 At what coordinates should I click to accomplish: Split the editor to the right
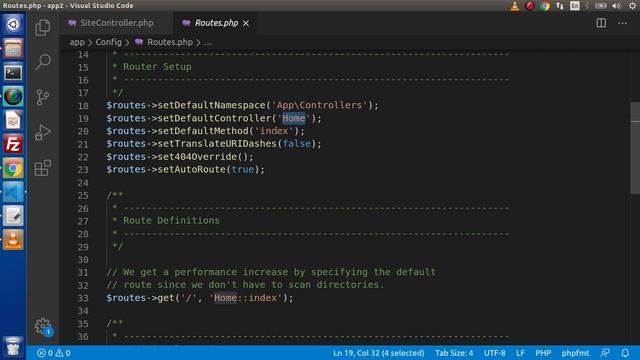pos(601,23)
